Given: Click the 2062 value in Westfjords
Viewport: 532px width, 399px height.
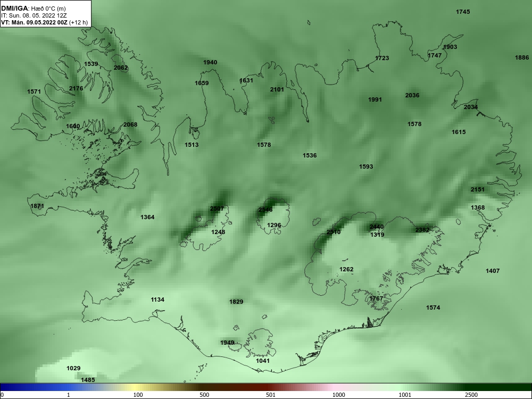Looking at the screenshot, I should (x=121, y=68).
